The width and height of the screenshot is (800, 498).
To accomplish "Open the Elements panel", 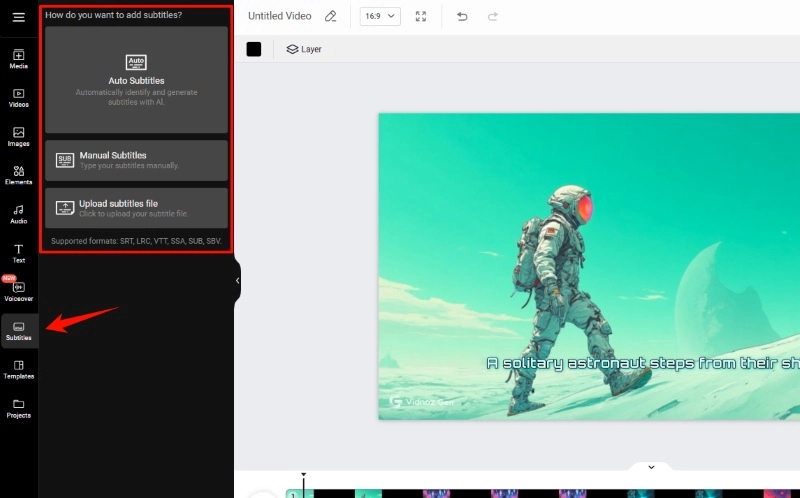I will tap(18, 176).
